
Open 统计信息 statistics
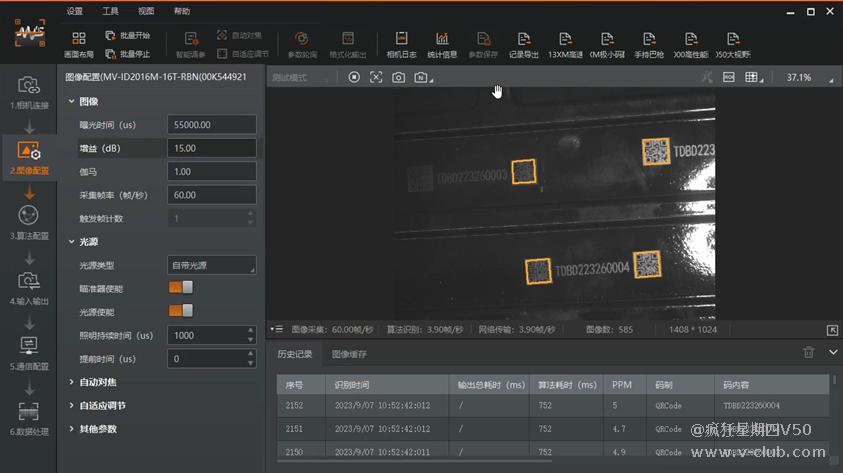pyautogui.click(x=442, y=44)
